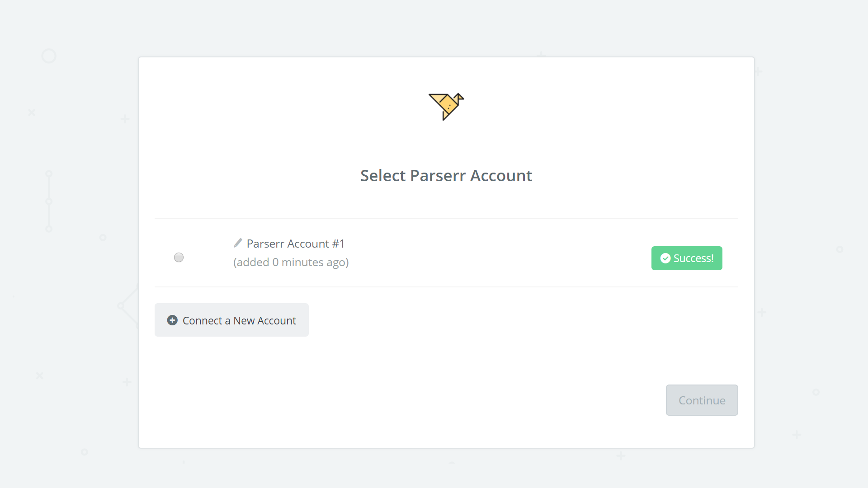Screen dimensions: 868x488
Task: Click the "added 0 minutes ago" text
Action: click(x=291, y=262)
